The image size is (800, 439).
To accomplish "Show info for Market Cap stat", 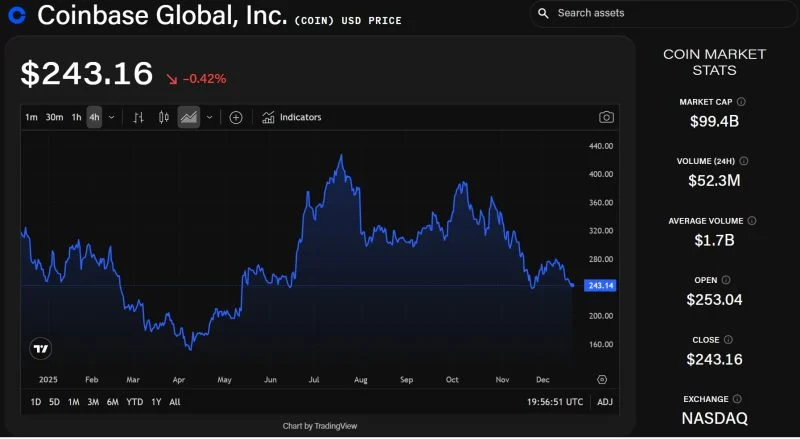I will tap(741, 101).
